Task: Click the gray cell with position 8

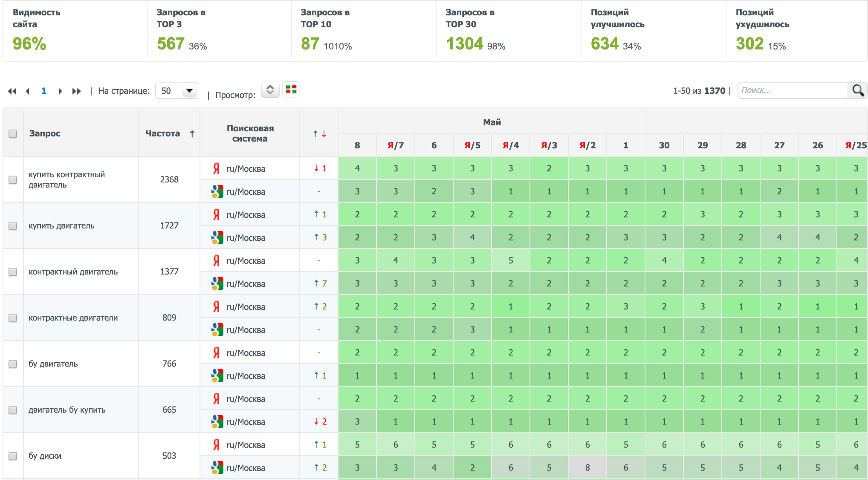Action: pos(587,468)
